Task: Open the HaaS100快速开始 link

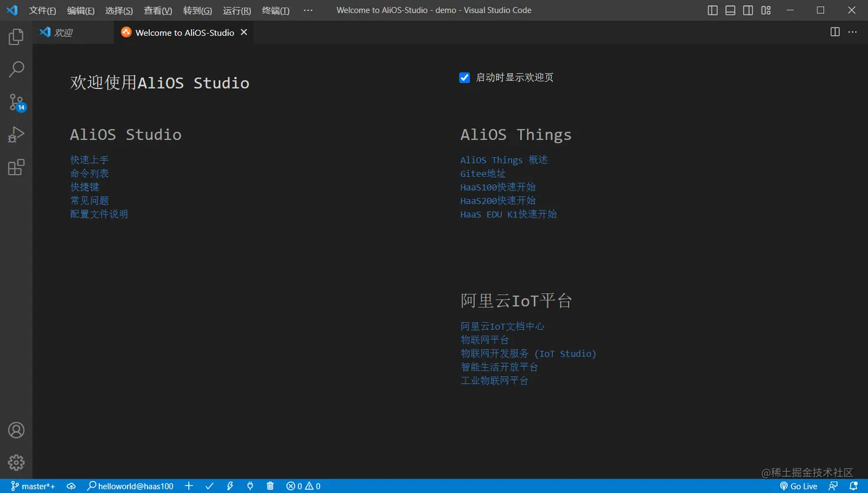Action: [498, 187]
